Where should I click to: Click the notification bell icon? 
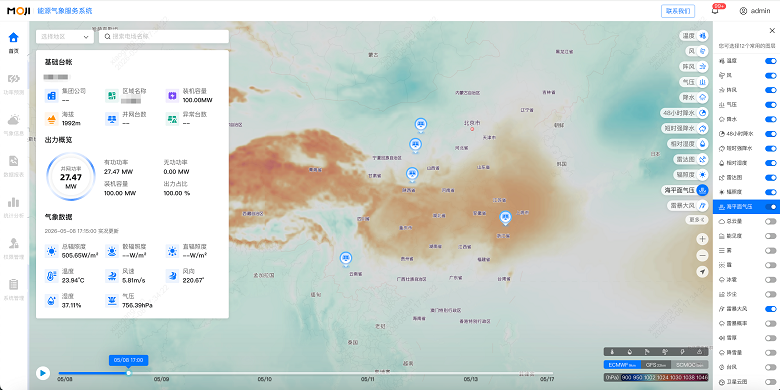click(715, 10)
